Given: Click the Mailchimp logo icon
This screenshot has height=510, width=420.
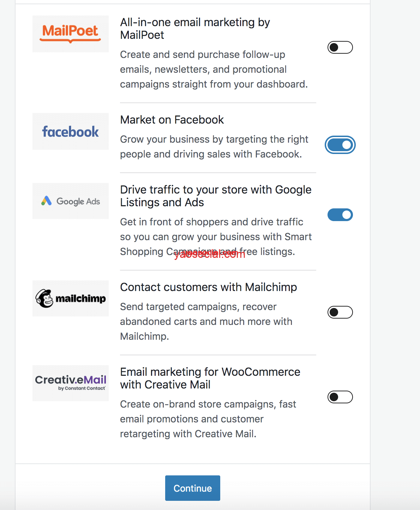Looking at the screenshot, I should 71,298.
